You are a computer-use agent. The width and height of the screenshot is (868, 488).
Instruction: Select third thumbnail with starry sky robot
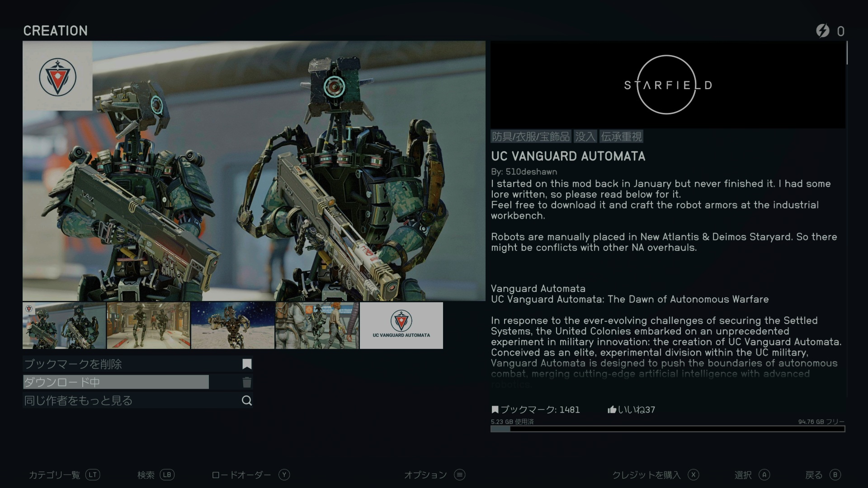coord(233,325)
